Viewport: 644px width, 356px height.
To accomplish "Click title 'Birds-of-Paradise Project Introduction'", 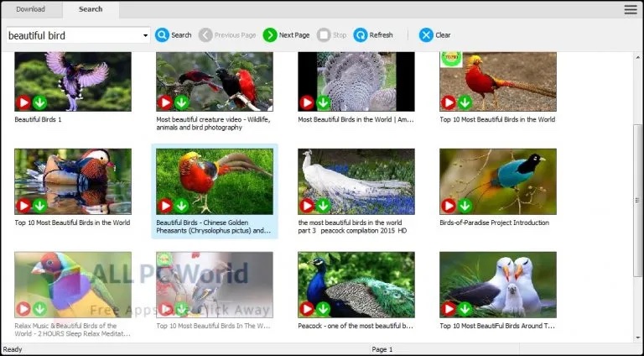I will pyautogui.click(x=494, y=222).
